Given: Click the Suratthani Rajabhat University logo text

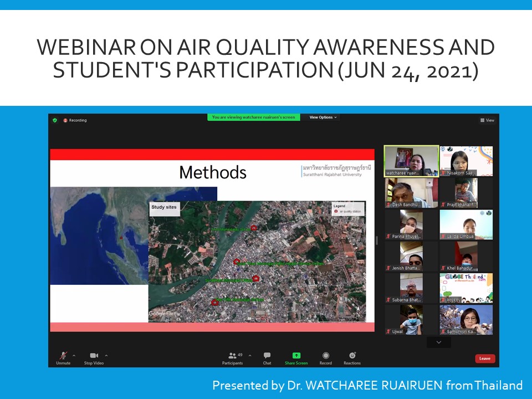Looking at the screenshot, I should (x=336, y=171).
